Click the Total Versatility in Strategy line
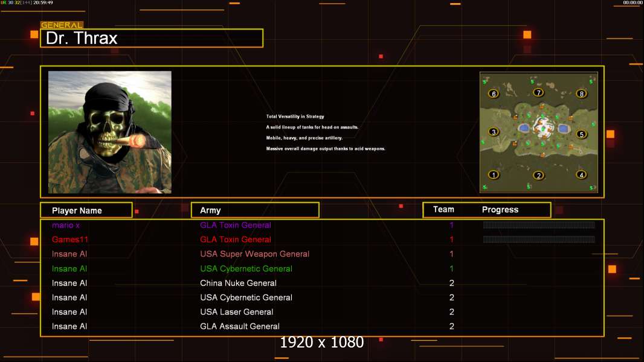 [295, 116]
